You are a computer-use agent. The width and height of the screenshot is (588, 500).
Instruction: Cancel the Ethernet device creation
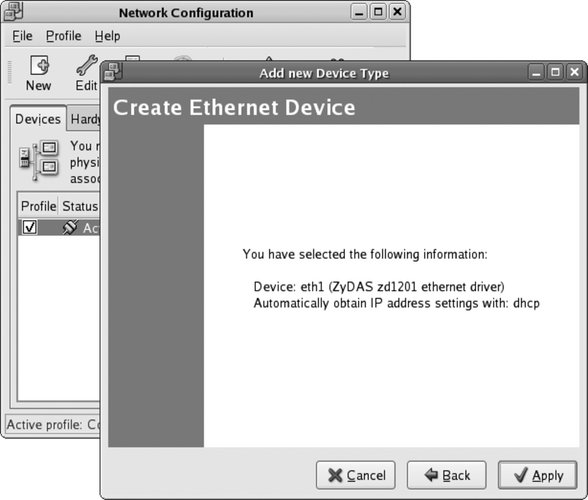coord(356,475)
